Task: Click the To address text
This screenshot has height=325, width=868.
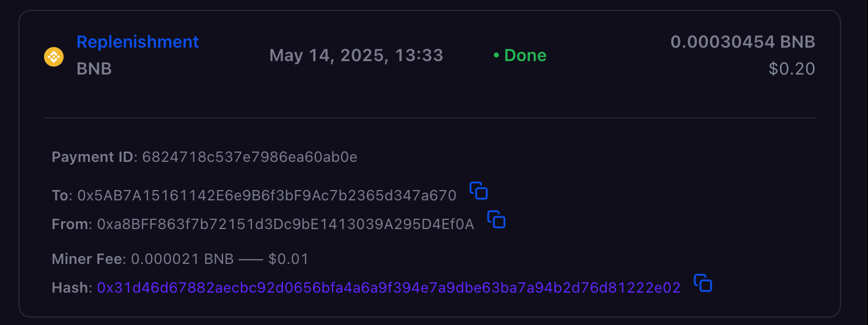Action: pos(267,195)
